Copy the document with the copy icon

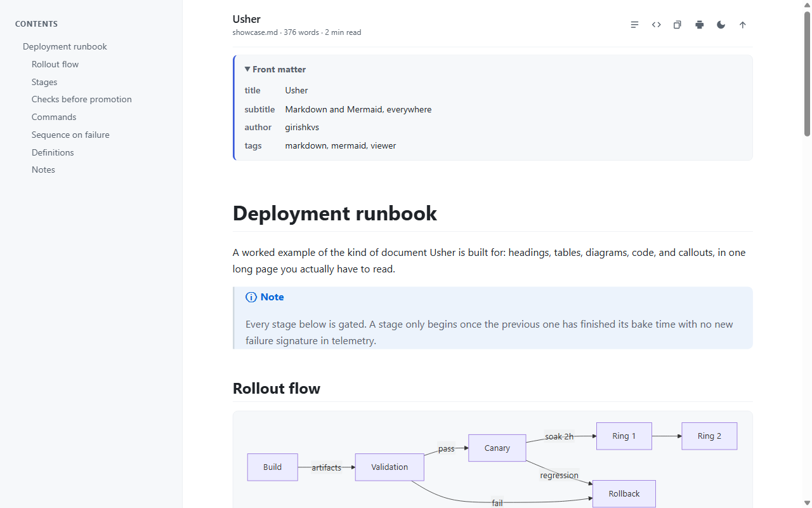pos(678,25)
